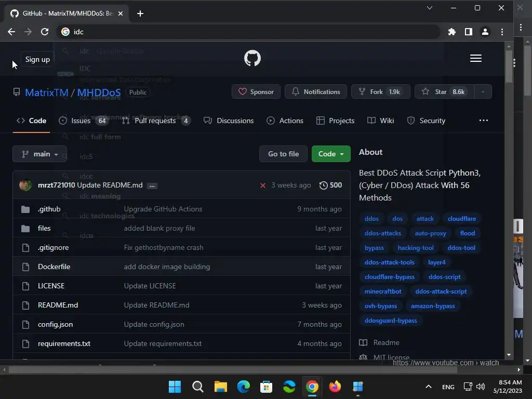532x399 pixels.
Task: Open the MHDDoS repository name link
Action: (x=99, y=92)
